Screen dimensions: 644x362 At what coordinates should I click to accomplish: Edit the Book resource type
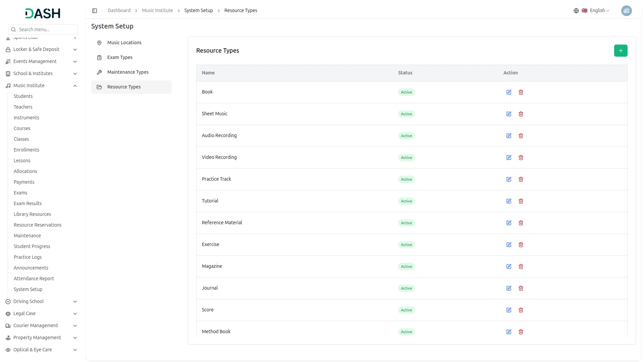click(x=508, y=92)
